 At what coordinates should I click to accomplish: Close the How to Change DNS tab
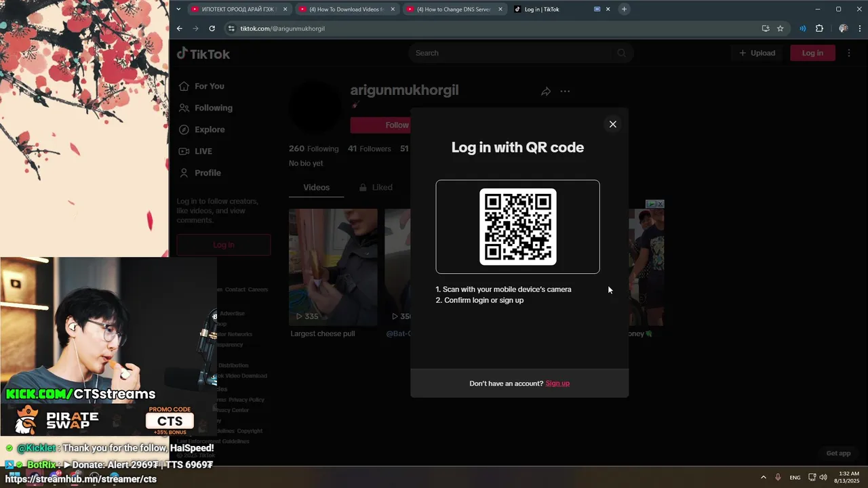[x=500, y=9]
